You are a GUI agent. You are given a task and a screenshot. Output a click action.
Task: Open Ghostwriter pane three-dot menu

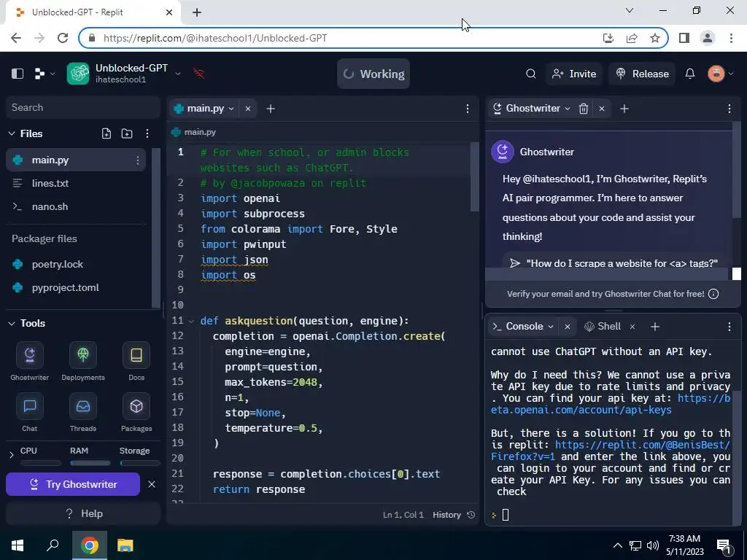coord(729,109)
